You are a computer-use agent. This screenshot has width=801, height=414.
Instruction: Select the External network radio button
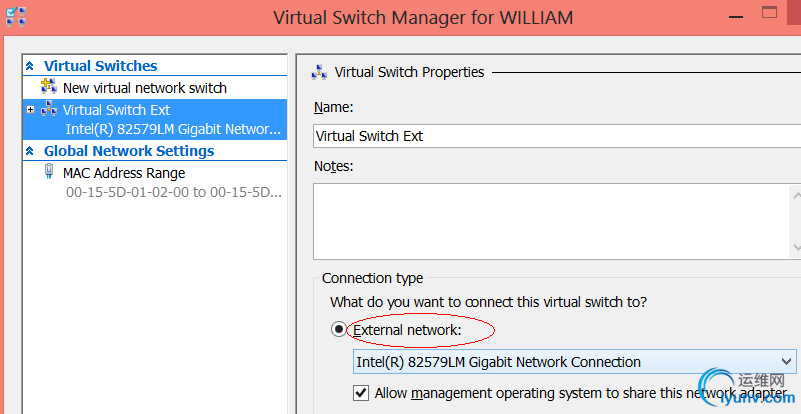click(x=339, y=329)
